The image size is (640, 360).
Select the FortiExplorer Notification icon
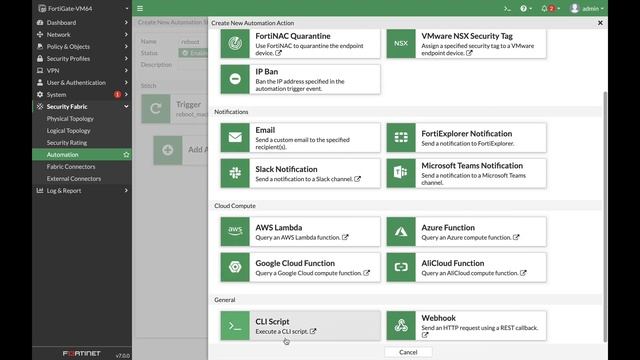[401, 138]
